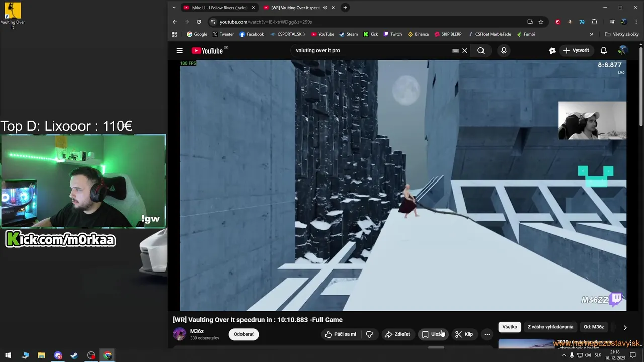The image size is (644, 362).
Task: Open the CSFloat MarbleFade bookmark
Action: point(489,34)
